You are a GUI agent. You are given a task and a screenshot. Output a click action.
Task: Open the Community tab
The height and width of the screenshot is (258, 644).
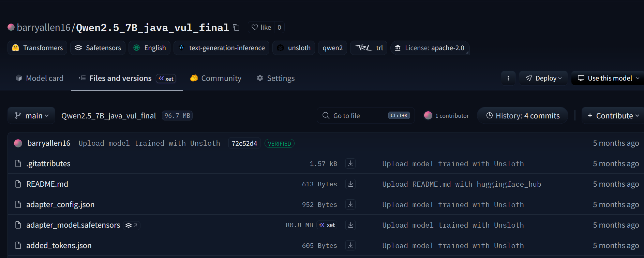pyautogui.click(x=216, y=78)
